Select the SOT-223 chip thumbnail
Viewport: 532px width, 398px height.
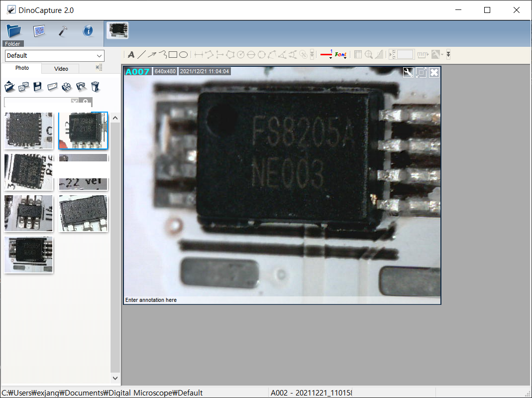point(83,213)
